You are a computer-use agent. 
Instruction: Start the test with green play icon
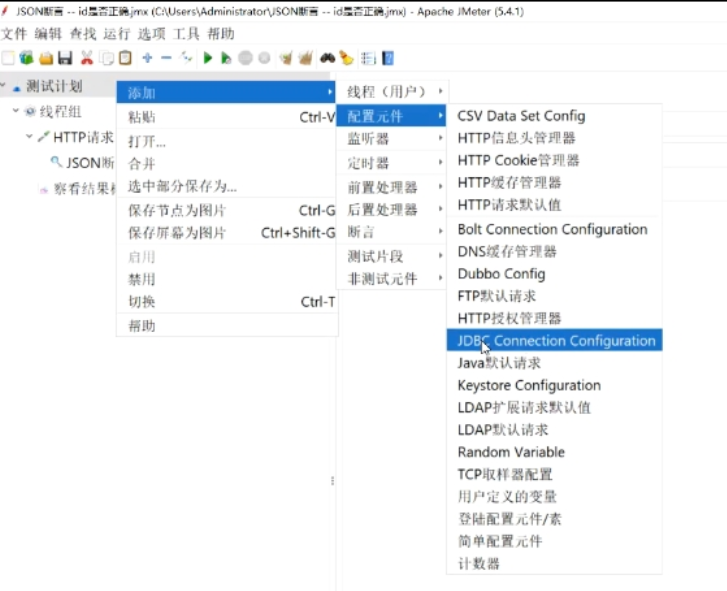pos(207,58)
